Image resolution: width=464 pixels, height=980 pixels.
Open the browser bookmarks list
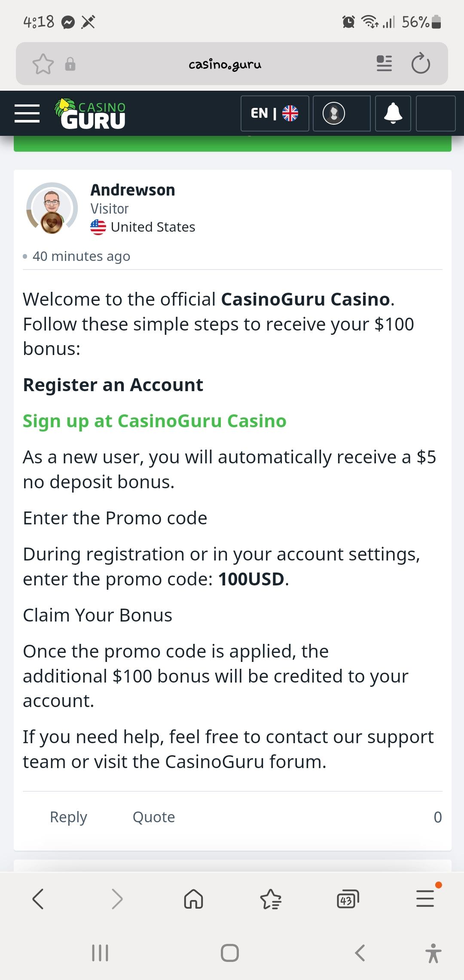click(271, 899)
